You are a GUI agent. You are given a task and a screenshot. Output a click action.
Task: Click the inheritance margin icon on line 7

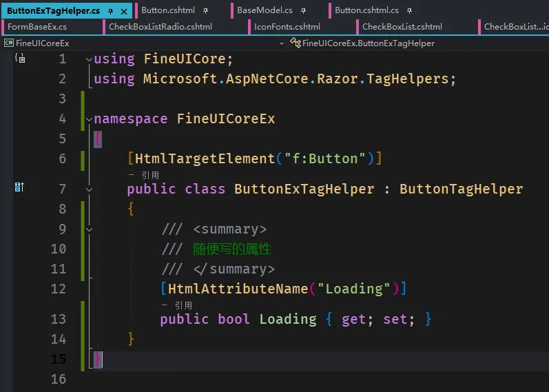pos(19,187)
